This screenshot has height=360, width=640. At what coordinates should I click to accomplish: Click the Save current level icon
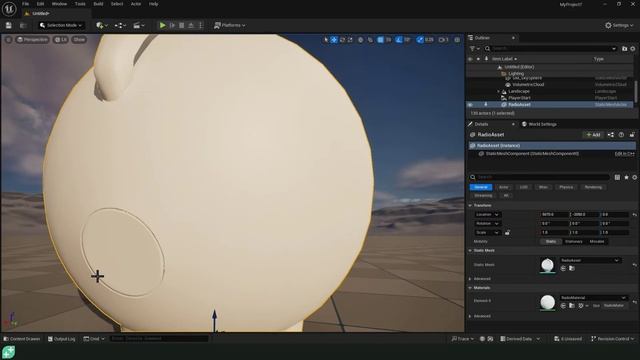tap(9, 25)
